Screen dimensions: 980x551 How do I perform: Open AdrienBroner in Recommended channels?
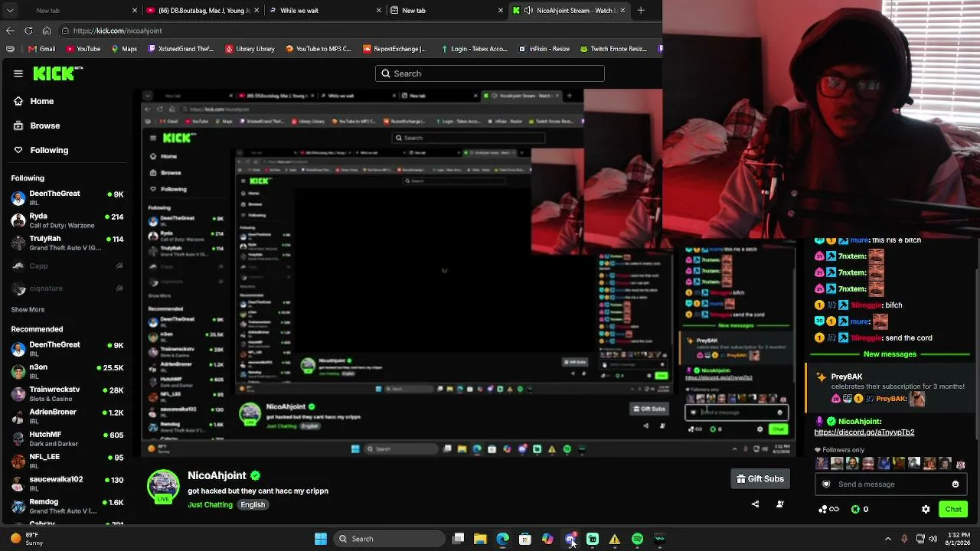point(67,416)
